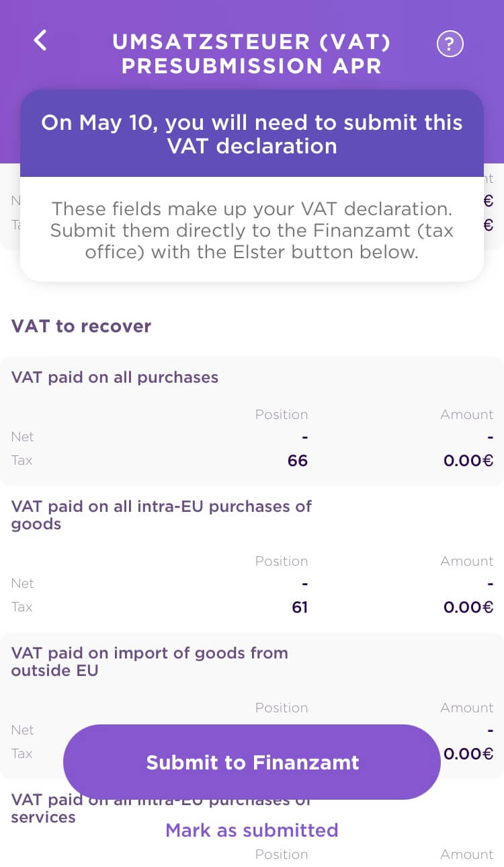Tap the Mark as submitted link
The image size is (504, 867).
click(252, 830)
